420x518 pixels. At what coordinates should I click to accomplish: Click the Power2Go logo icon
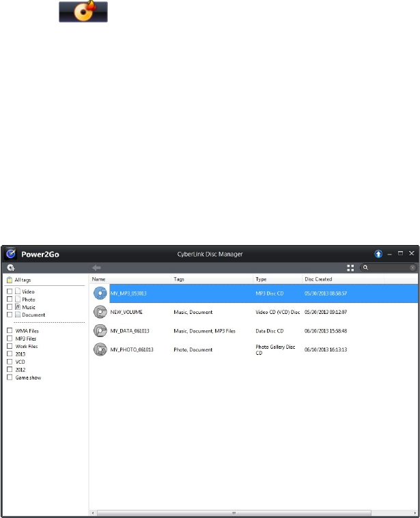[10, 254]
